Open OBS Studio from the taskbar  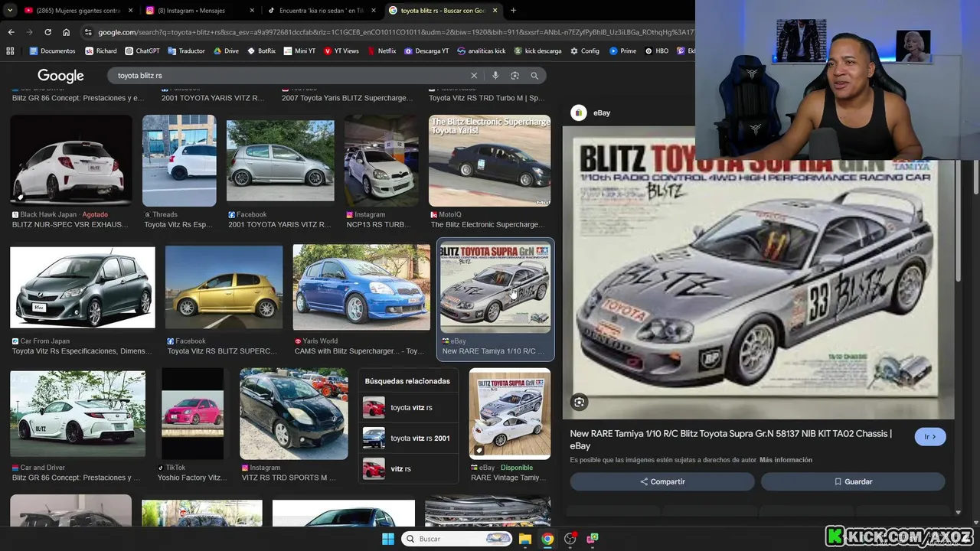tap(570, 539)
